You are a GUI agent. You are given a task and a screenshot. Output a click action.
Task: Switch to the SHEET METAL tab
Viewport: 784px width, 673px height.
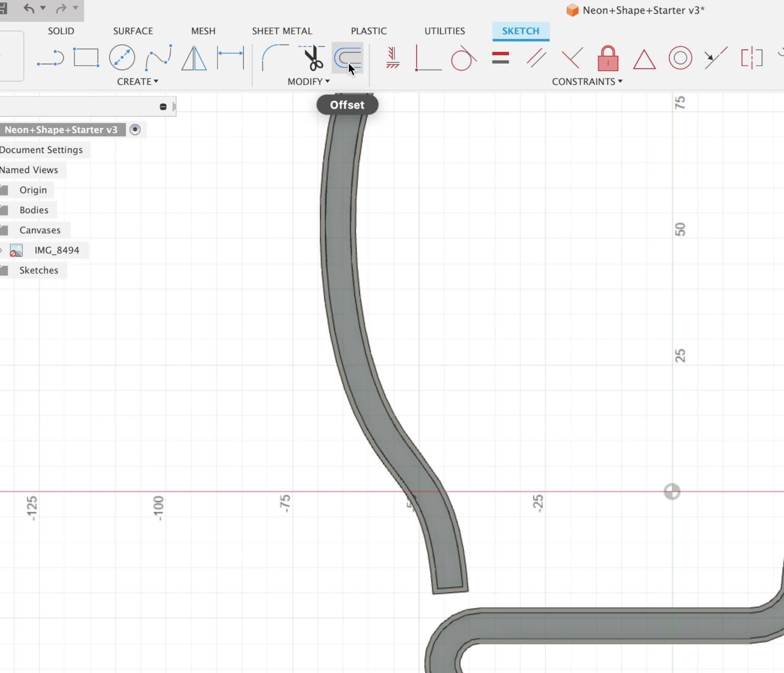[x=282, y=31]
